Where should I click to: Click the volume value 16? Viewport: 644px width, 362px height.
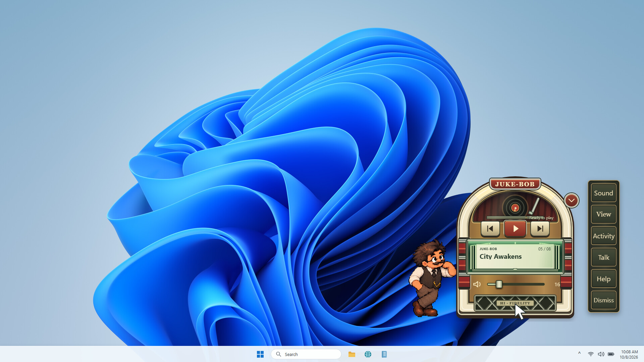coord(557,284)
